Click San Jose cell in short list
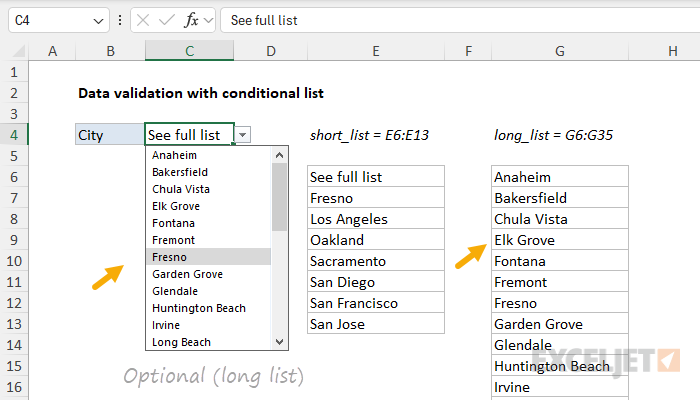Image resolution: width=700 pixels, height=400 pixels. (376, 323)
